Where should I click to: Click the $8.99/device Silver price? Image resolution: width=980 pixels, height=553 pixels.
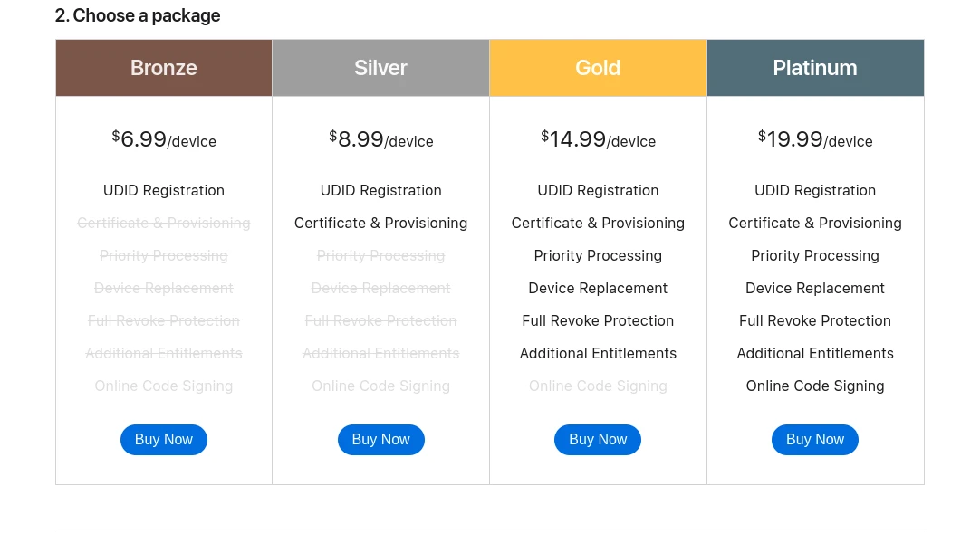click(381, 139)
